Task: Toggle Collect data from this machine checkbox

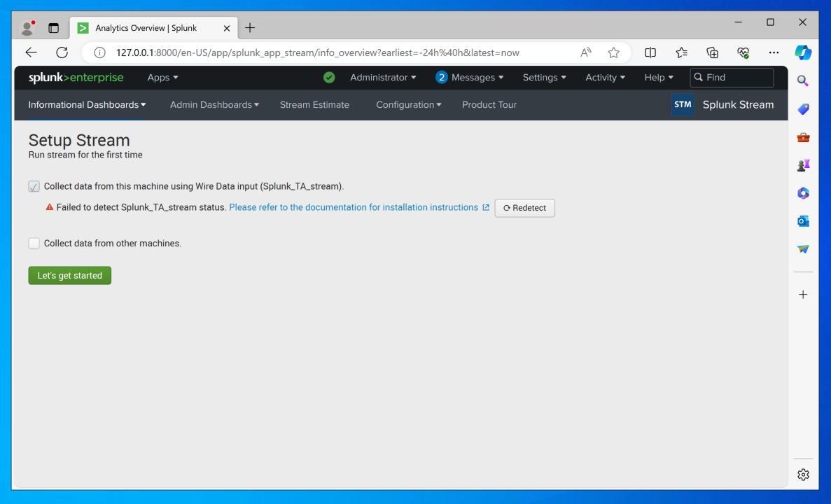Action: [x=34, y=186]
